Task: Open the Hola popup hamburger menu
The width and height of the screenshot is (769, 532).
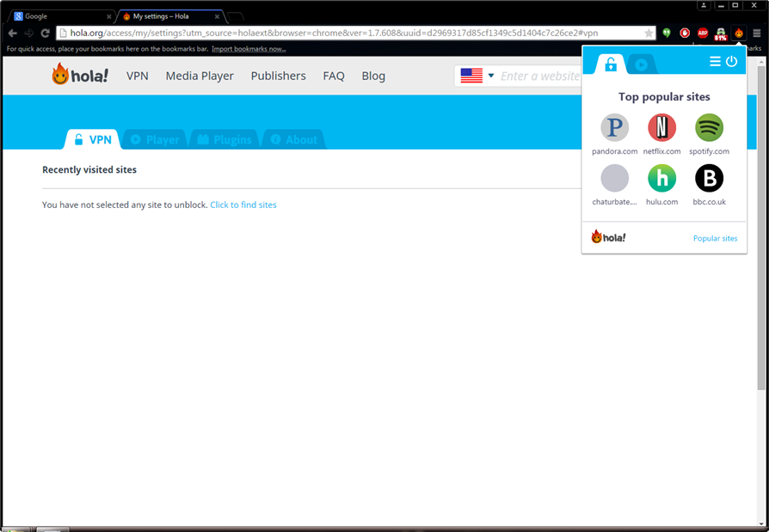Action: point(715,61)
